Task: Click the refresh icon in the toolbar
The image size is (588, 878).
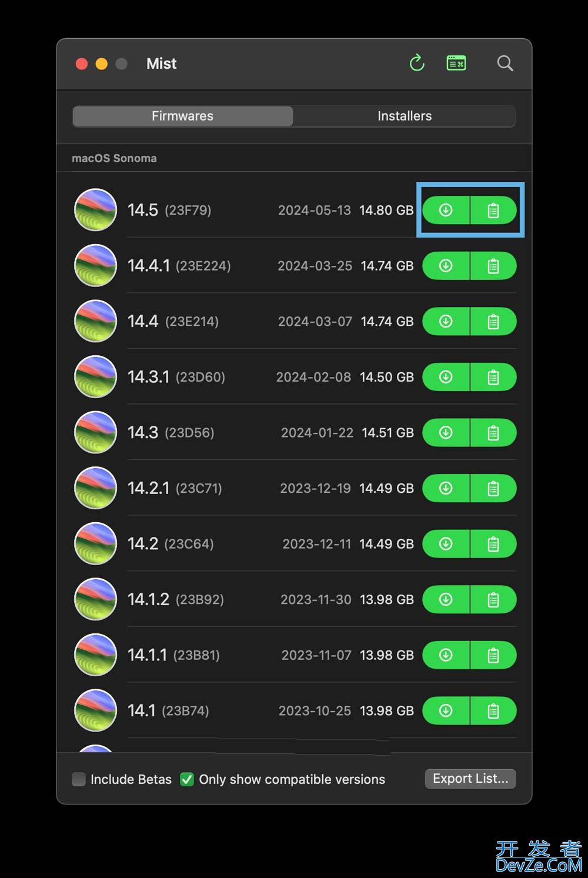Action: (417, 63)
